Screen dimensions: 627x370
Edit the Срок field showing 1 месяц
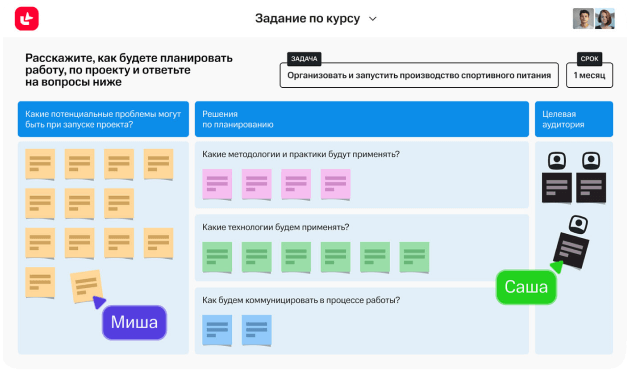point(589,75)
